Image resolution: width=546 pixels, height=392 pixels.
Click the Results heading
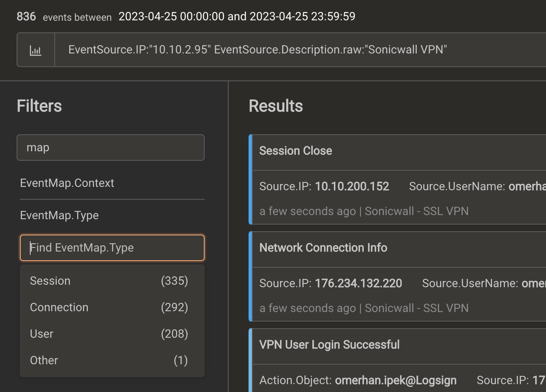click(x=276, y=106)
